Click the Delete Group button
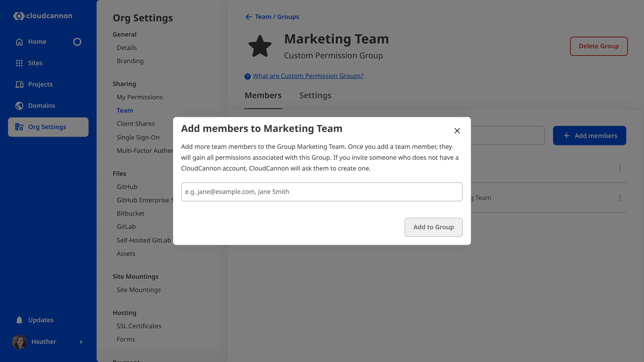Viewport: 644px width, 362px height. (599, 46)
